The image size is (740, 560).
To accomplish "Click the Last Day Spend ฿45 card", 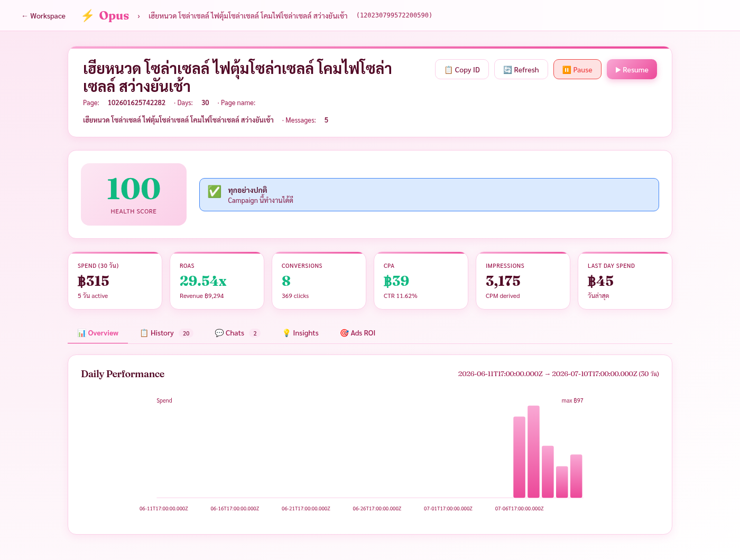I will click(x=625, y=281).
